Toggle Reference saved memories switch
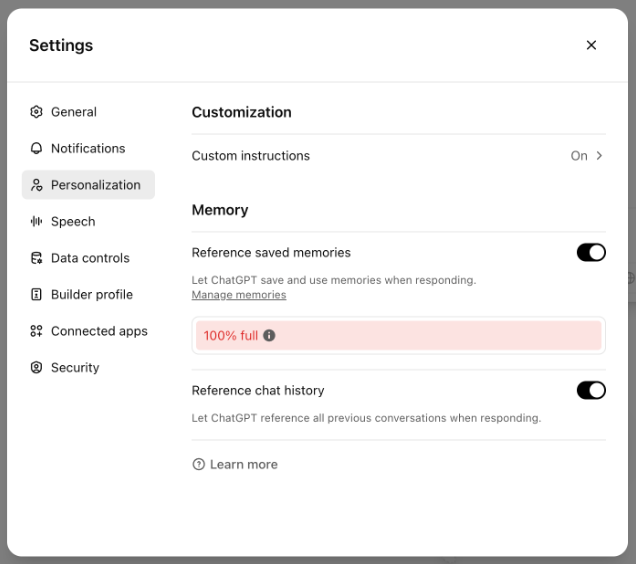 tap(591, 252)
